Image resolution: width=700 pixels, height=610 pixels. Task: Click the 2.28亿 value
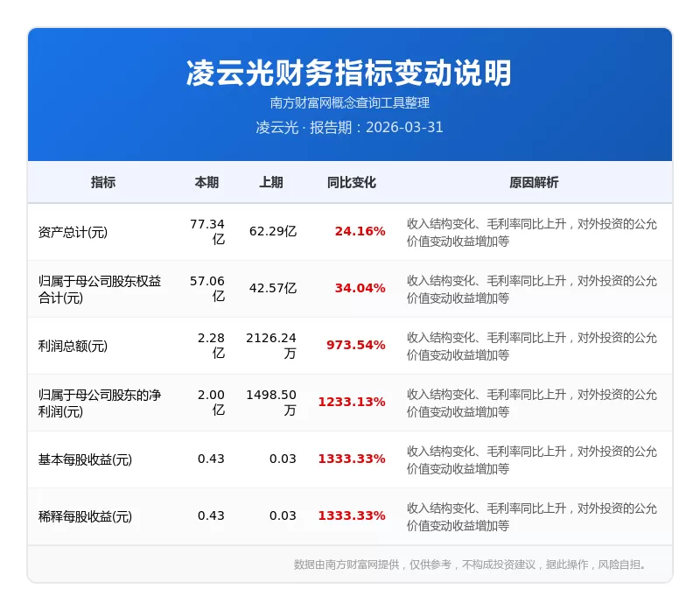pos(211,345)
